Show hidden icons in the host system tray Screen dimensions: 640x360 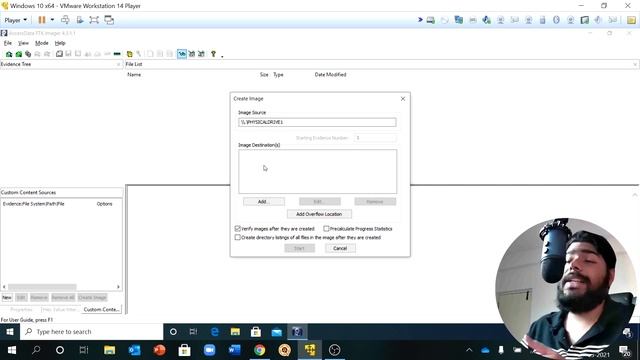(469, 350)
